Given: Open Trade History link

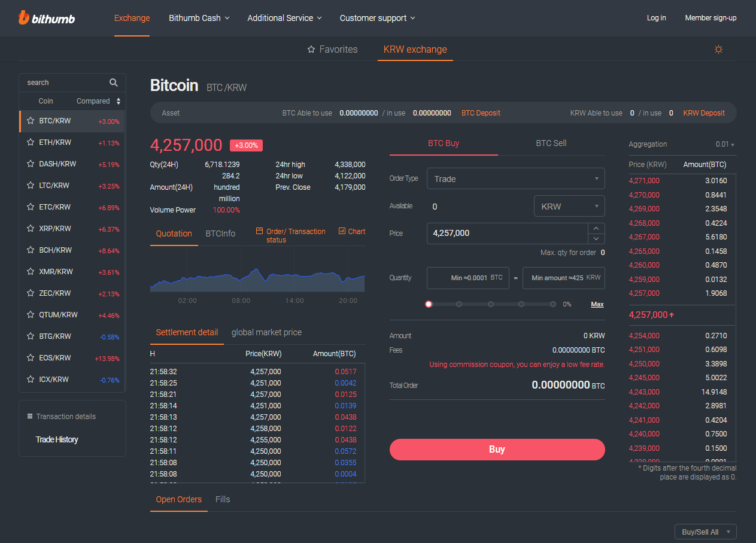Looking at the screenshot, I should pos(57,439).
